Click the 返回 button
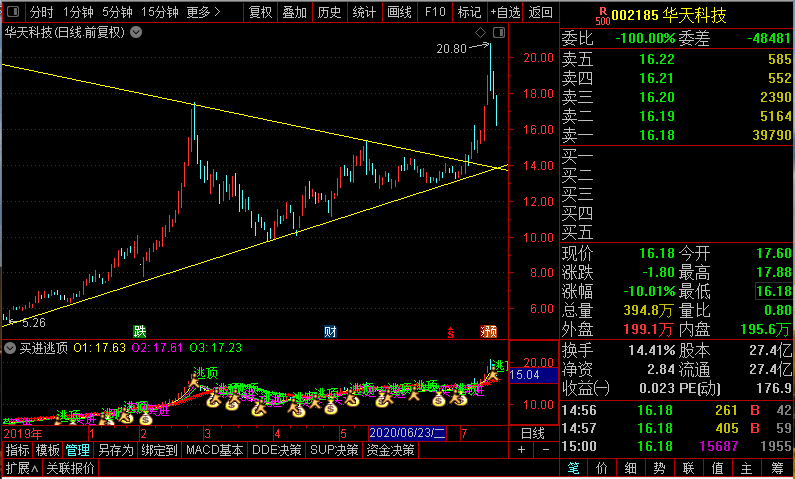Viewport: 795px width, 479px height. (540, 12)
